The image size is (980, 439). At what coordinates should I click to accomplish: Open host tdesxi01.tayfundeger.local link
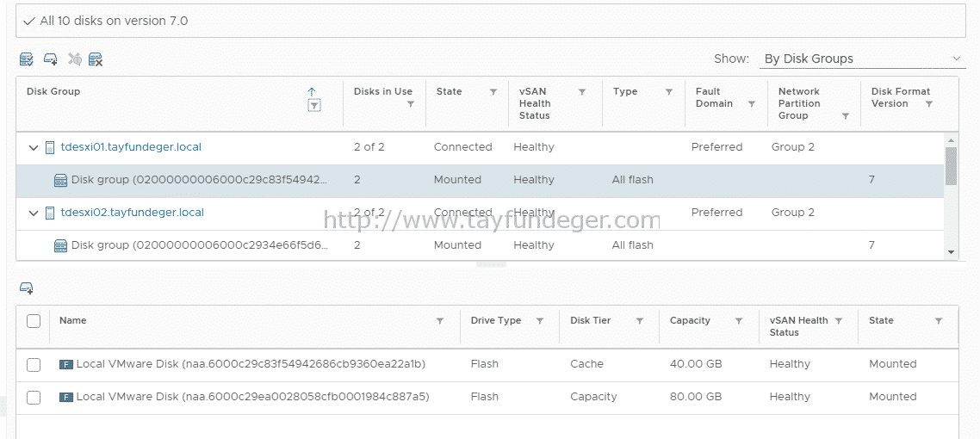click(x=131, y=147)
